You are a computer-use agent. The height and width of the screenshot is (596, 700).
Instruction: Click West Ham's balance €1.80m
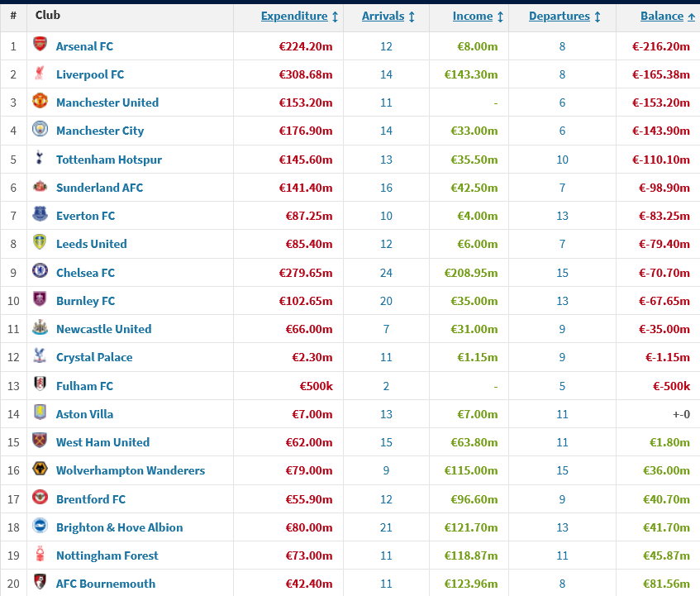(x=669, y=442)
